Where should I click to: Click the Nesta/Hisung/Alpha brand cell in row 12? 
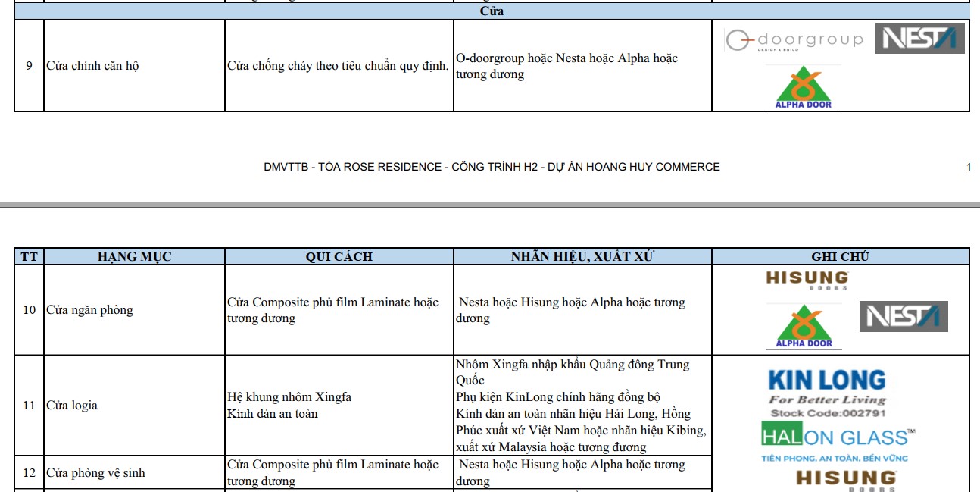coord(582,473)
